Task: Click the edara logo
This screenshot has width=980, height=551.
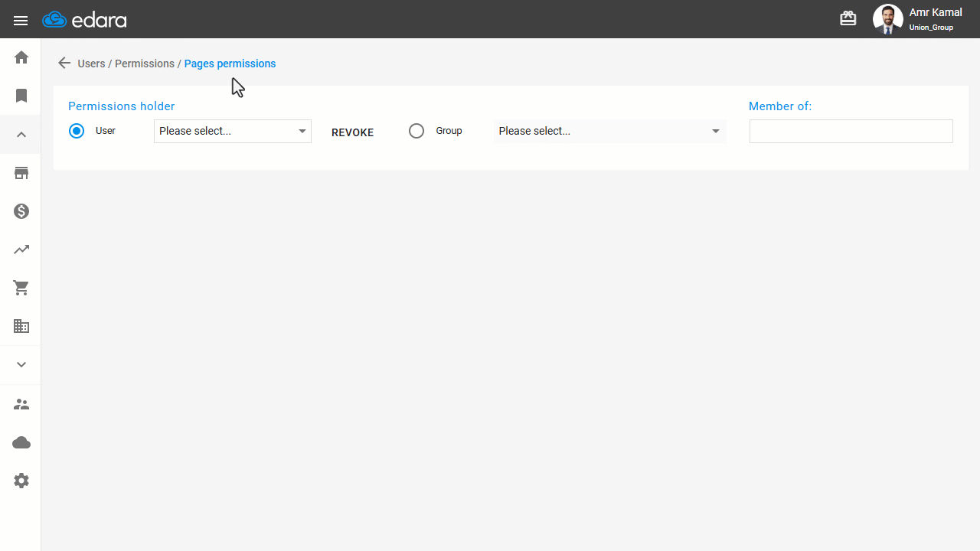Action: (84, 20)
